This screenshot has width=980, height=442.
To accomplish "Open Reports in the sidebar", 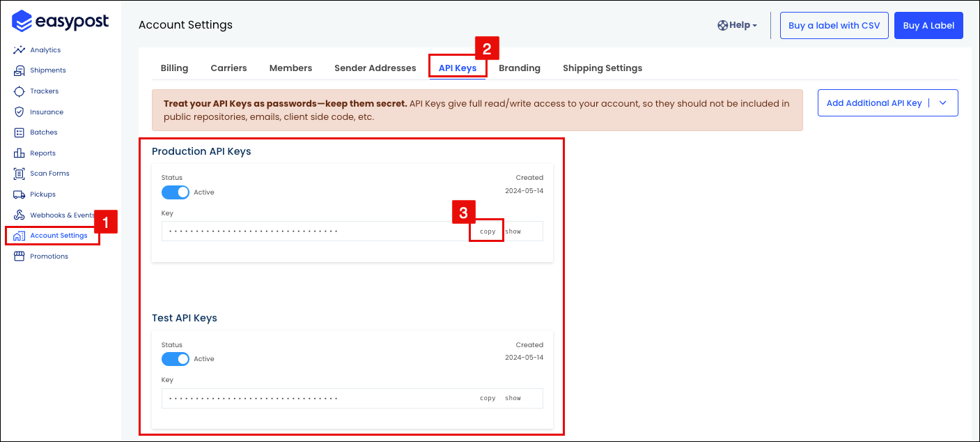I will coord(42,153).
